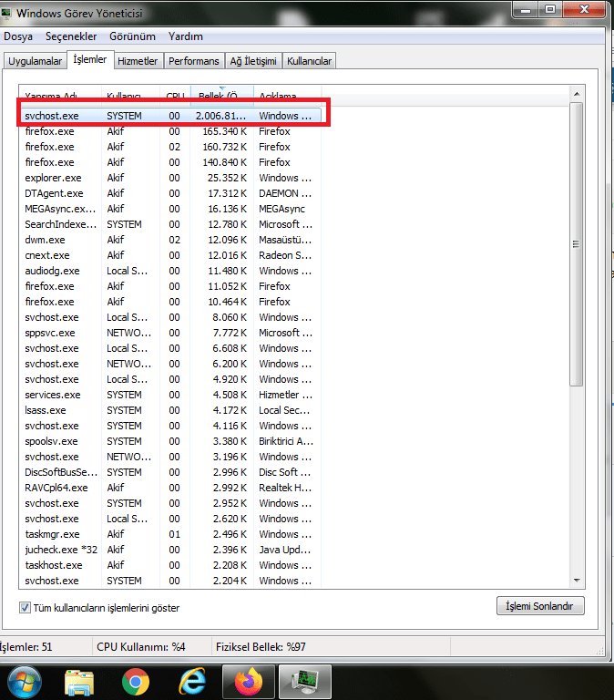Image resolution: width=614 pixels, height=700 pixels.
Task: Open the Seçenekler menu
Action: click(x=71, y=36)
